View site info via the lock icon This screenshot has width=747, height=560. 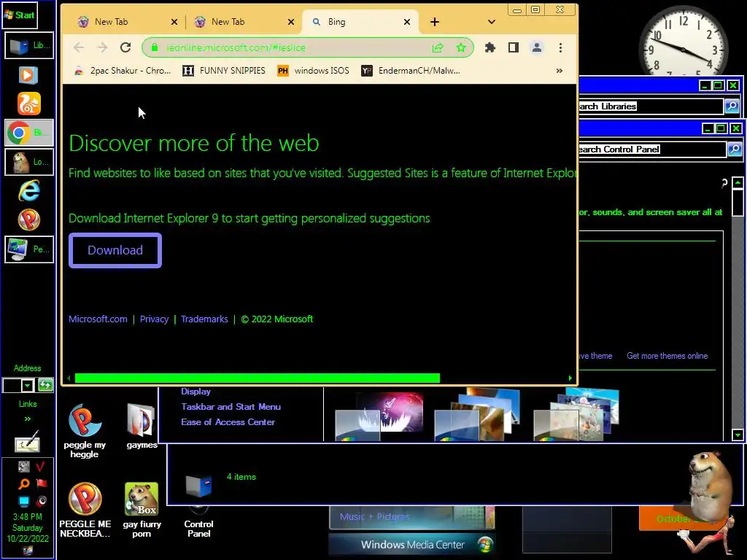(x=155, y=47)
